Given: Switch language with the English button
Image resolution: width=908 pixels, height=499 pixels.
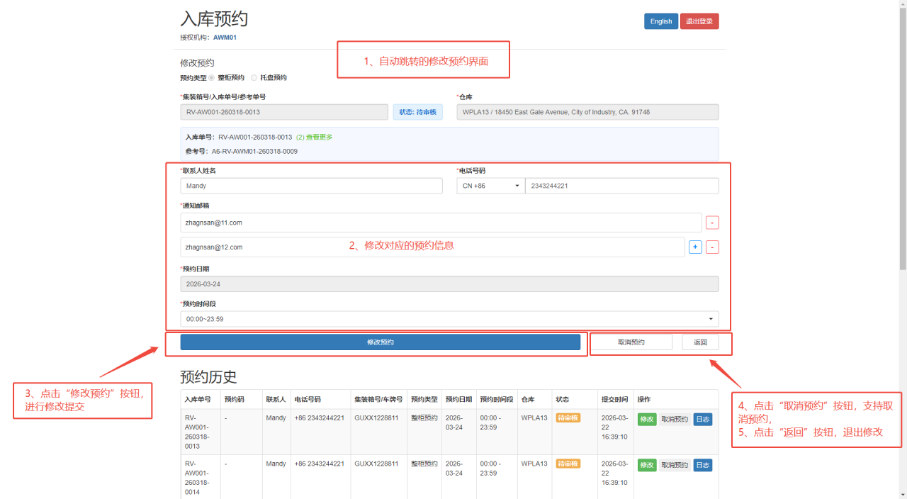Looking at the screenshot, I should (x=660, y=21).
